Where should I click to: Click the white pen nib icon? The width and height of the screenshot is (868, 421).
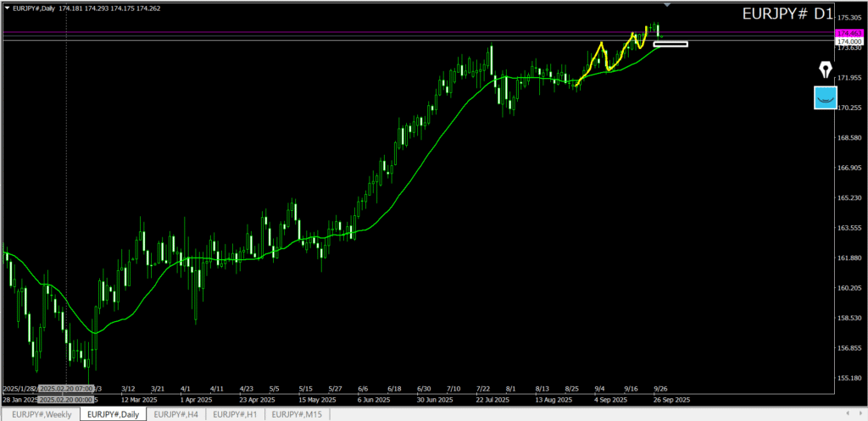825,69
